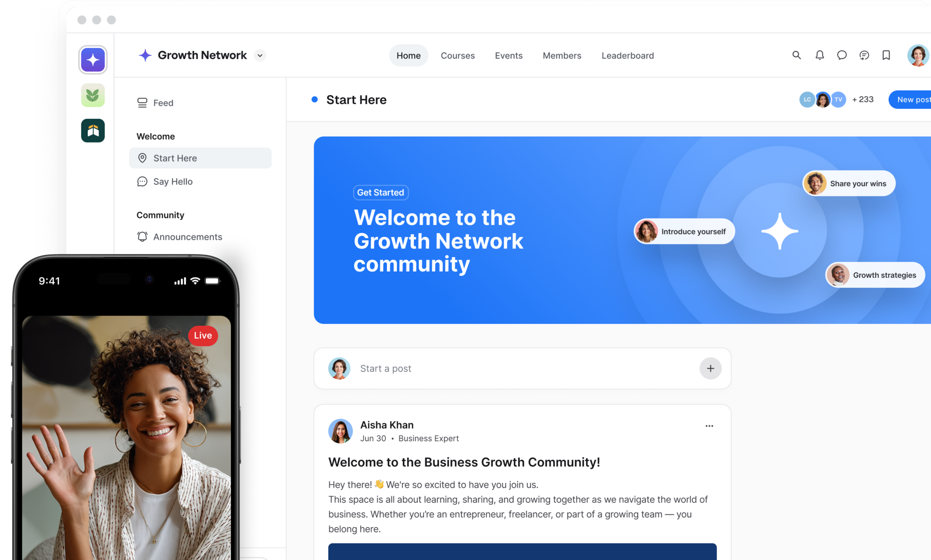This screenshot has width=931, height=560.
Task: Open the notifications bell
Action: (819, 55)
